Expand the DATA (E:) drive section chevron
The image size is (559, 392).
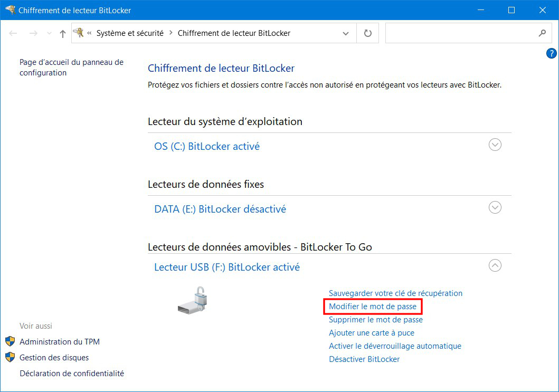(x=495, y=207)
